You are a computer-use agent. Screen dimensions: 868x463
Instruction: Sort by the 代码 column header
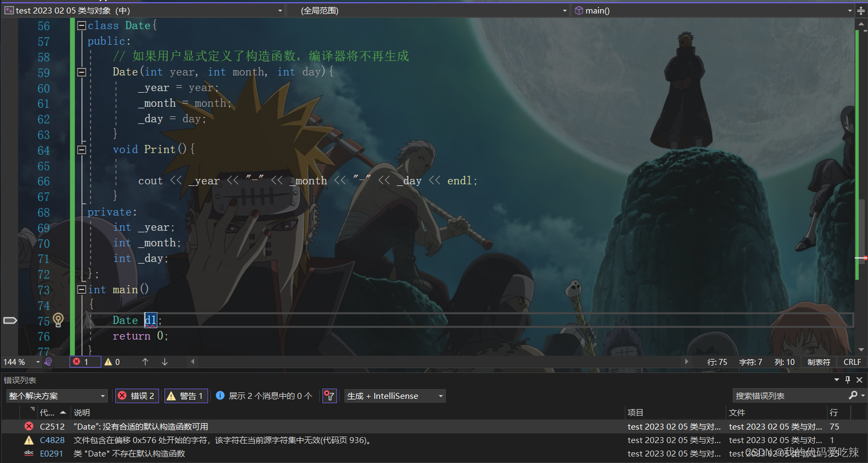pyautogui.click(x=53, y=413)
